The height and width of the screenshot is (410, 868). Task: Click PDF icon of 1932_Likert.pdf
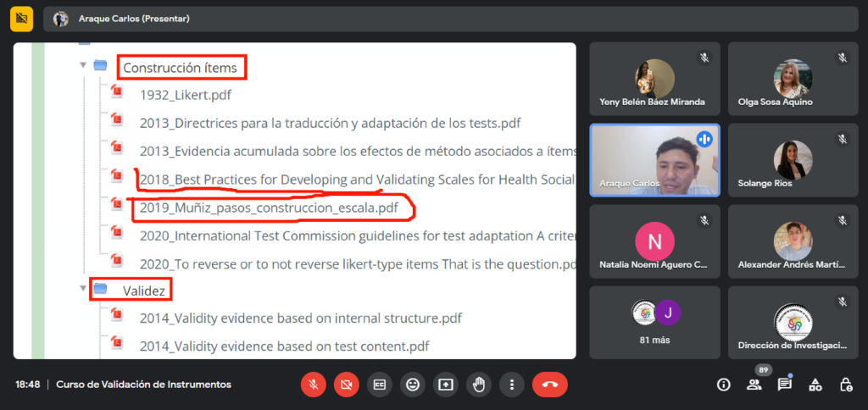coord(116,91)
